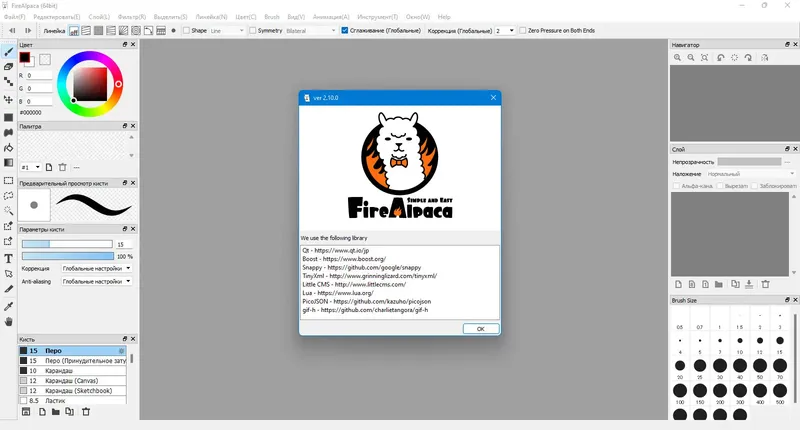
Task: Add new palette color page icon
Action: [x=49, y=167]
